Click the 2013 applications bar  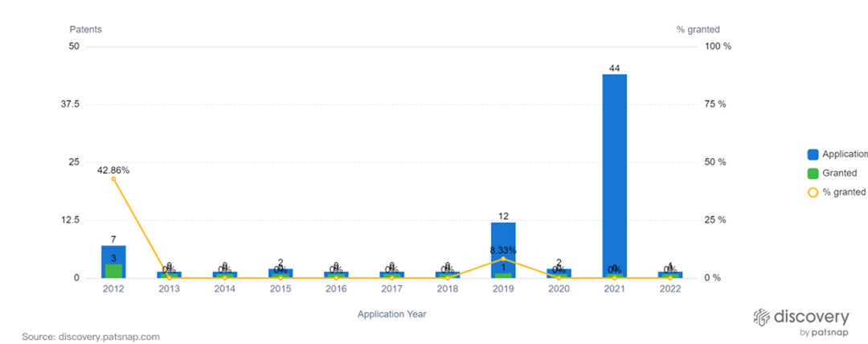169,275
